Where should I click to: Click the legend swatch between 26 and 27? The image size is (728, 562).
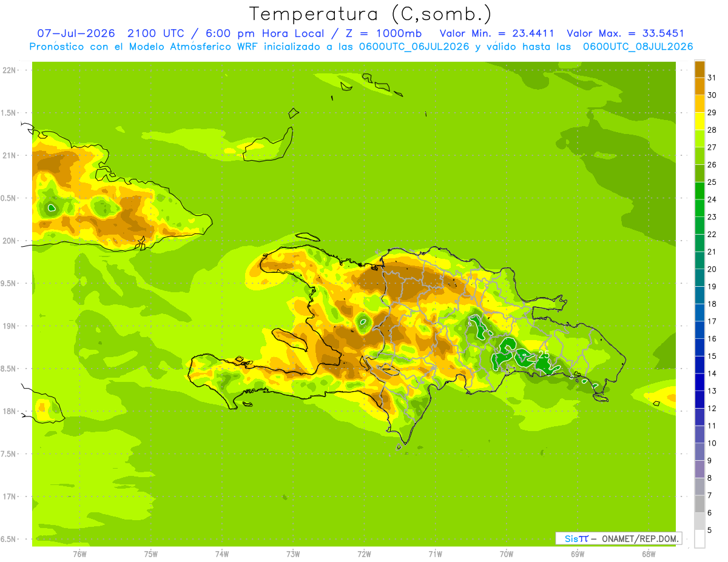click(x=699, y=156)
